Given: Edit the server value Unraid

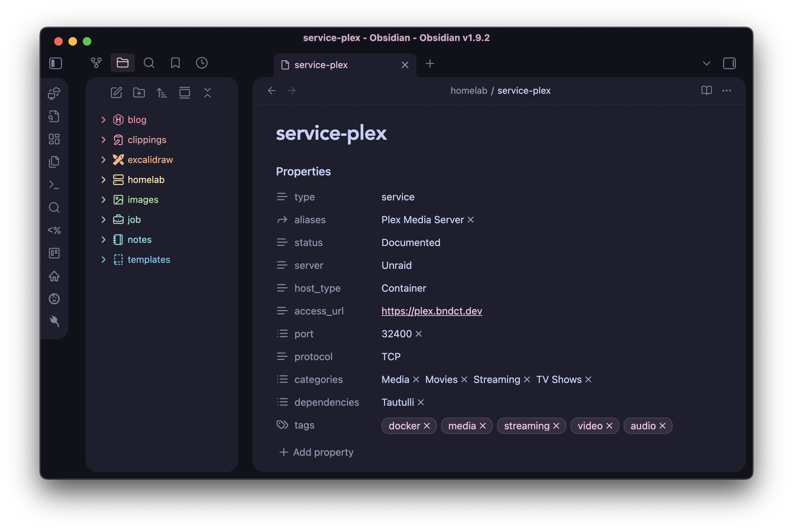Looking at the screenshot, I should (x=396, y=265).
